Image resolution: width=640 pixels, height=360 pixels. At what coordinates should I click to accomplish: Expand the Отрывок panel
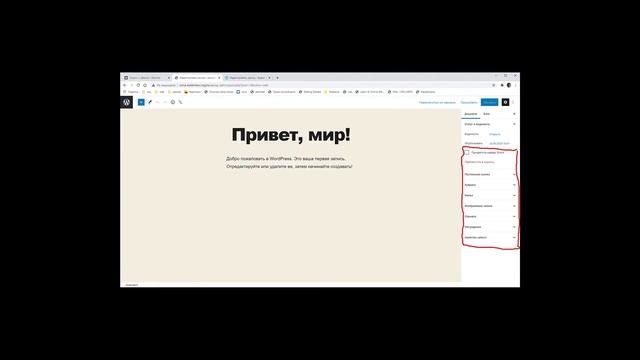click(490, 216)
